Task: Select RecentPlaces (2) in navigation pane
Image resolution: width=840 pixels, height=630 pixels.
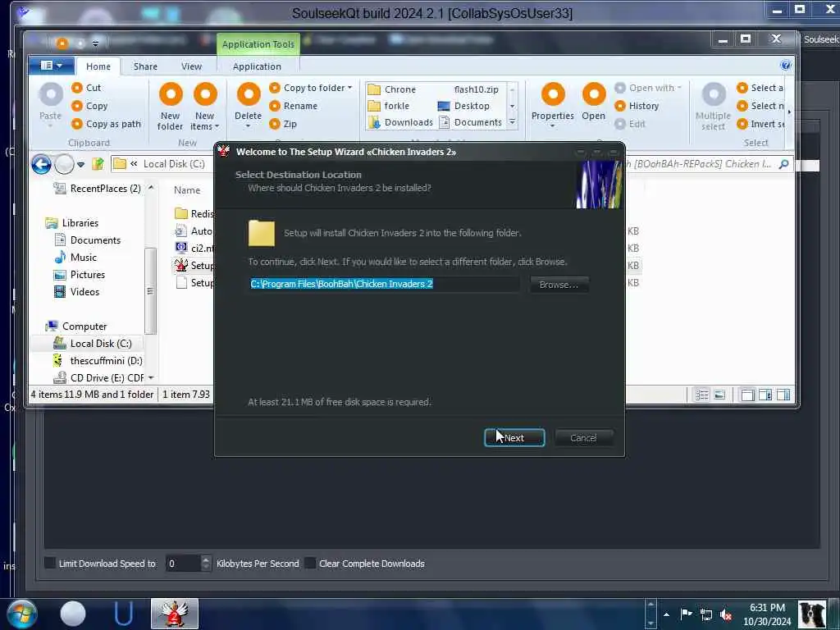Action: pyautogui.click(x=97, y=189)
